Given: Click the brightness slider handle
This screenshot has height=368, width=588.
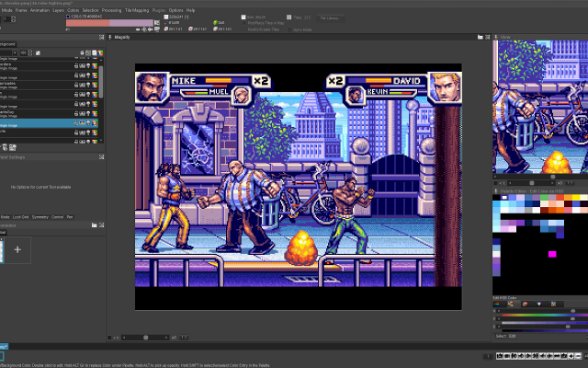Looking at the screenshot, I should [x=568, y=327].
